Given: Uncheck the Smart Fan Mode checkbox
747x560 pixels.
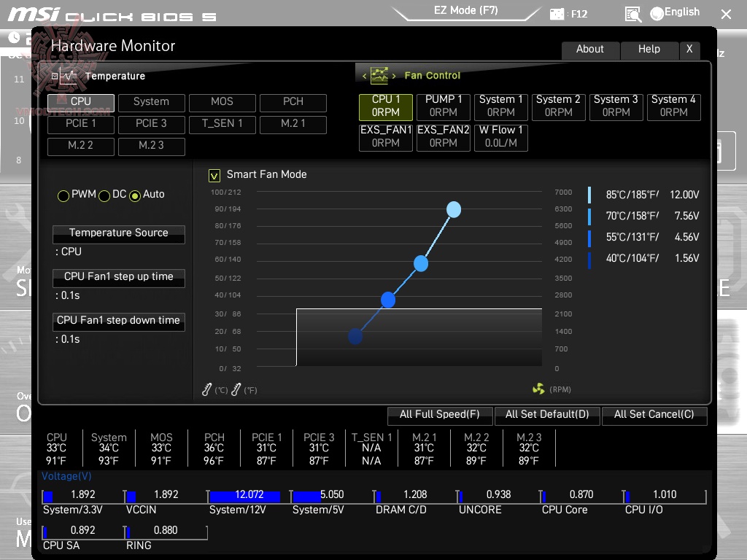Looking at the screenshot, I should tap(214, 175).
